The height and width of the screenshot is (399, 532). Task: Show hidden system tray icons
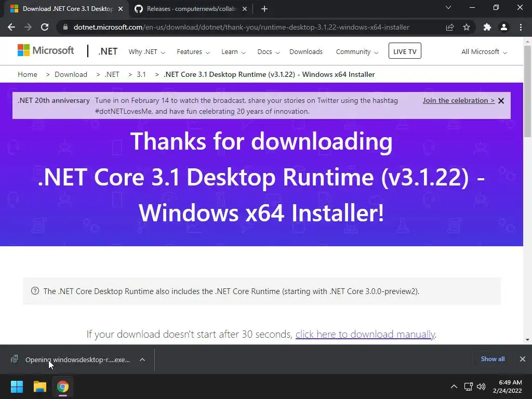454,387
